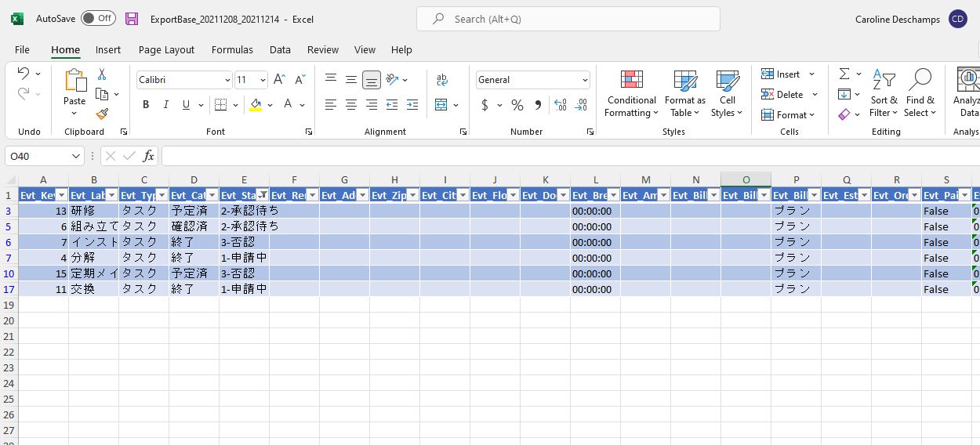
Task: Open Conditional Formatting menu
Action: click(x=631, y=94)
